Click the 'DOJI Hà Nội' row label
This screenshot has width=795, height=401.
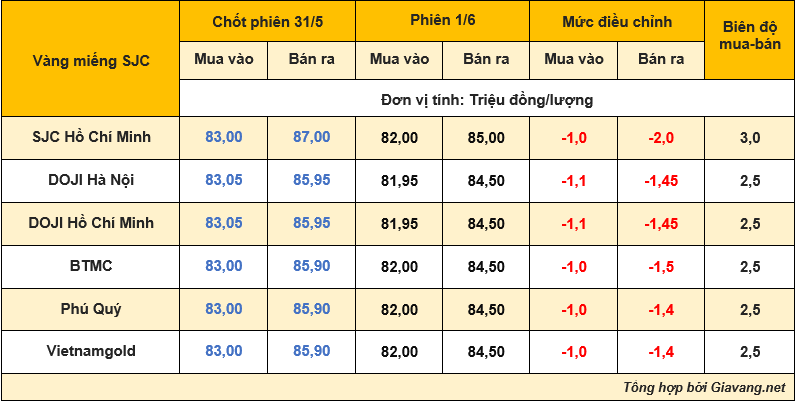tap(91, 180)
